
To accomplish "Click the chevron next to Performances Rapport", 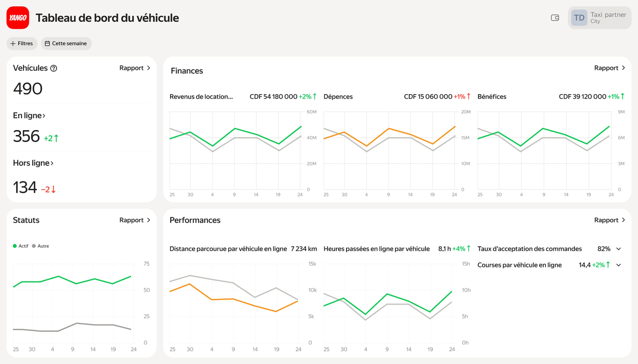I will click(x=623, y=220).
